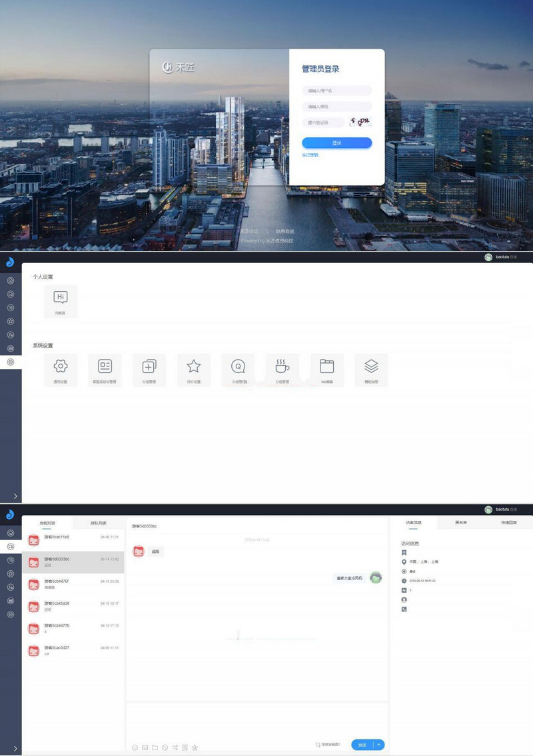
Task: Click the username input field
Action: click(x=336, y=91)
